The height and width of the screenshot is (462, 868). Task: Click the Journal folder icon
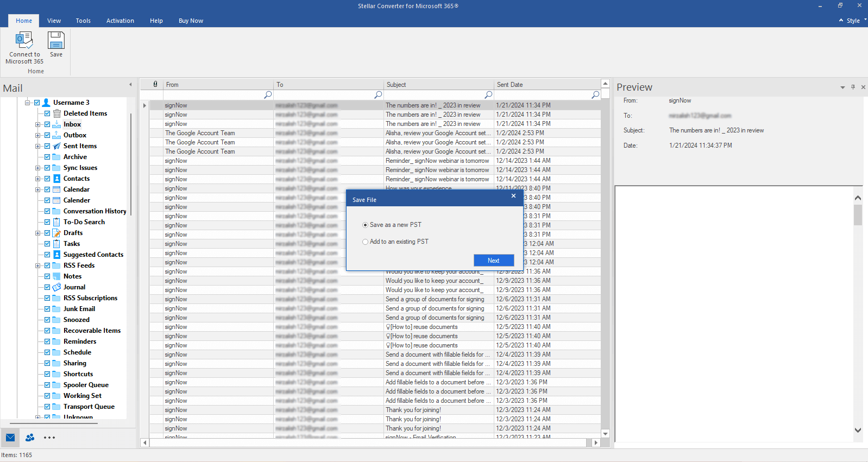(56, 287)
